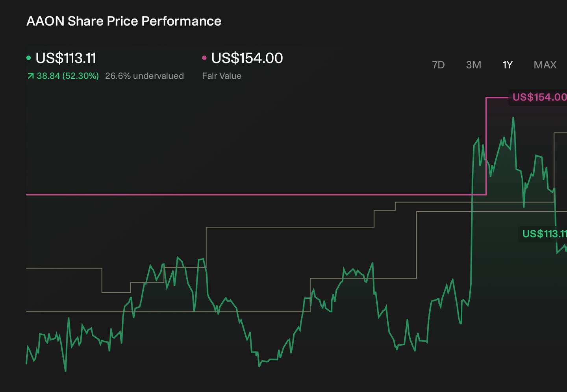Click the highest peak of green price line

[x=513, y=118]
